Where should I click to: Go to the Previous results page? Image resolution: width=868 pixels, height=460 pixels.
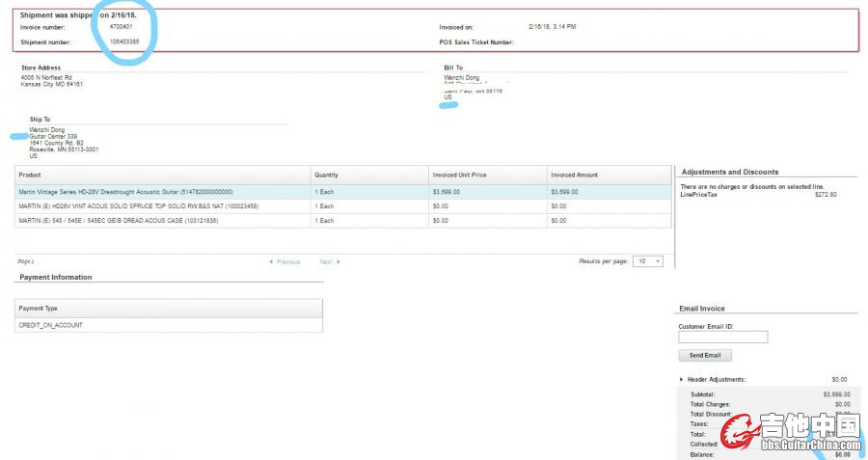(288, 262)
